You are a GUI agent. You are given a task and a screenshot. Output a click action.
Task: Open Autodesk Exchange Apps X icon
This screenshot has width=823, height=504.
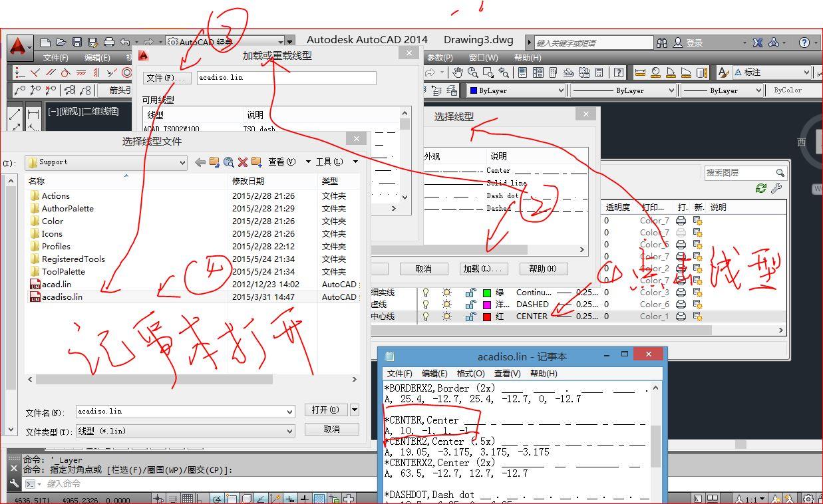click(758, 43)
